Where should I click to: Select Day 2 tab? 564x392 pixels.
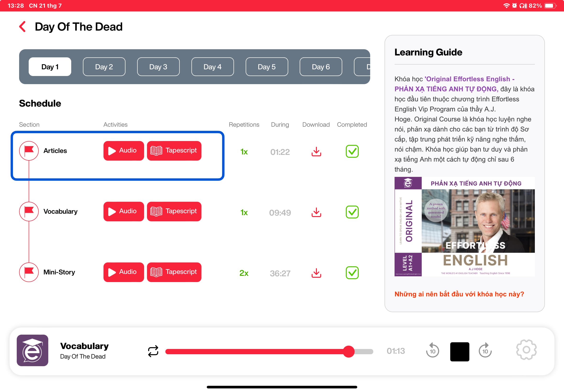[104, 66]
